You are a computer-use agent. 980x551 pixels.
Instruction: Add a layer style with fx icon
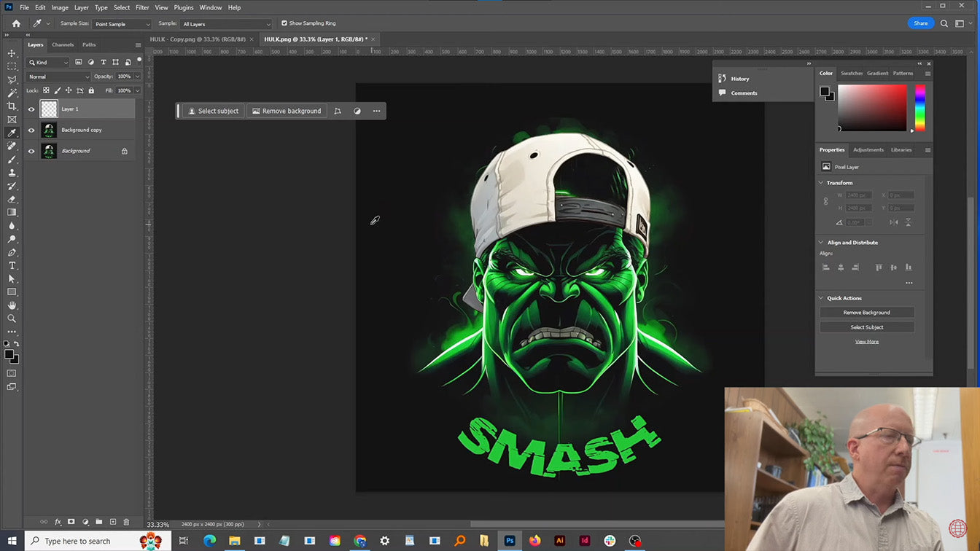(x=58, y=522)
